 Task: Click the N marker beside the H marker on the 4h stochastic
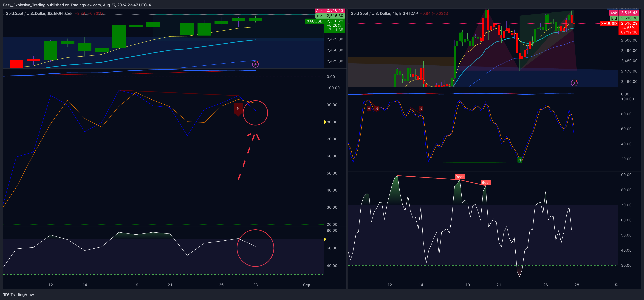click(x=377, y=109)
